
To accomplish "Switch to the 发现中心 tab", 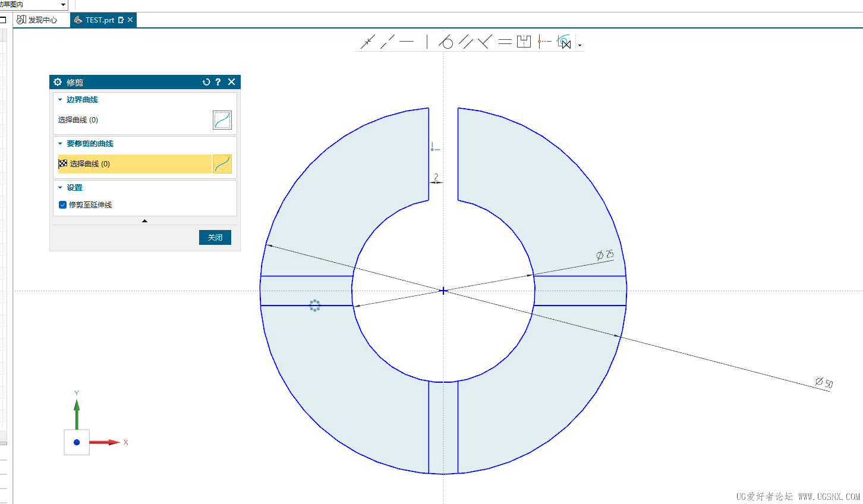I will coord(37,20).
